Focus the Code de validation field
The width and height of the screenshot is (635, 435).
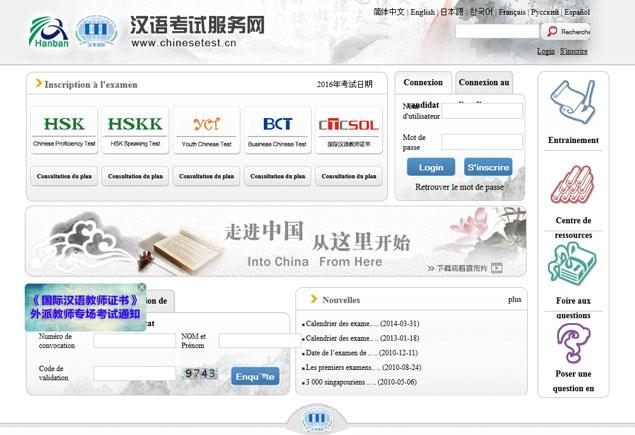134,373
